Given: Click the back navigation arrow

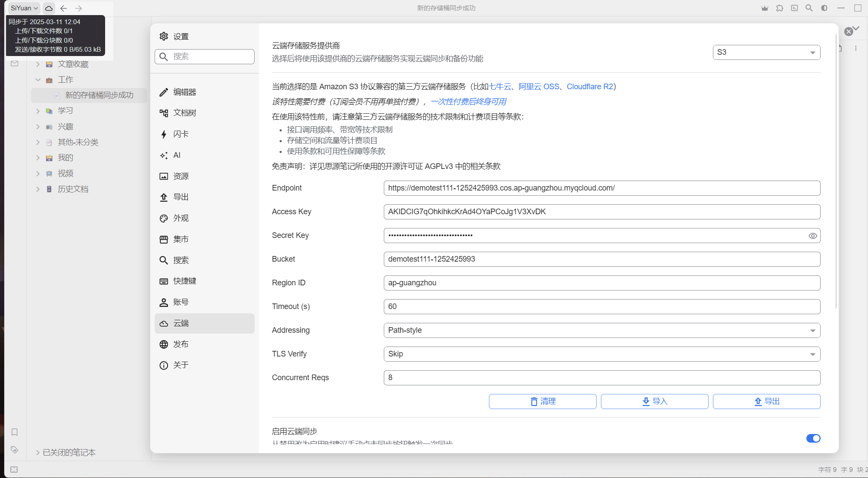Looking at the screenshot, I should 64,8.
